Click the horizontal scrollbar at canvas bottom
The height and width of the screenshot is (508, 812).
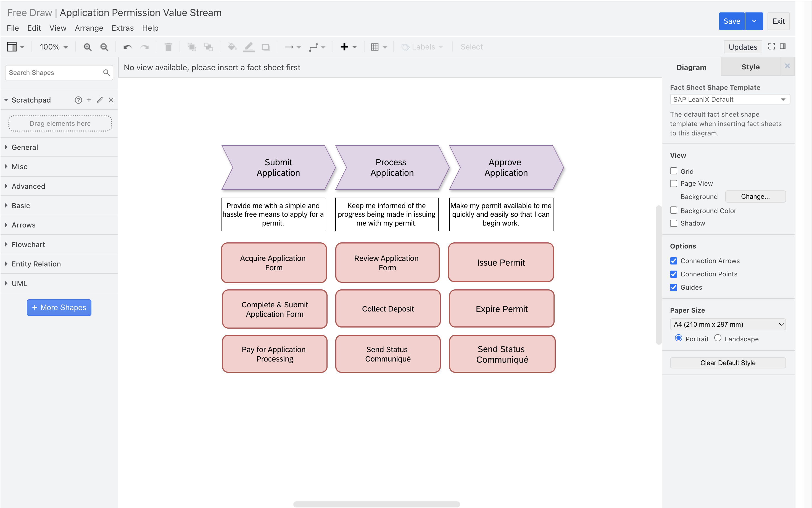coord(376,504)
